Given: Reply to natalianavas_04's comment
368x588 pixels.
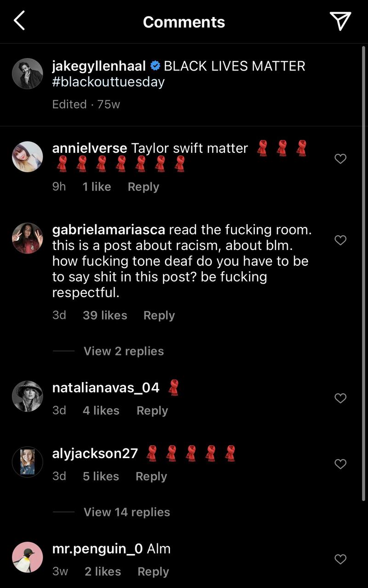Looking at the screenshot, I should pos(152,410).
